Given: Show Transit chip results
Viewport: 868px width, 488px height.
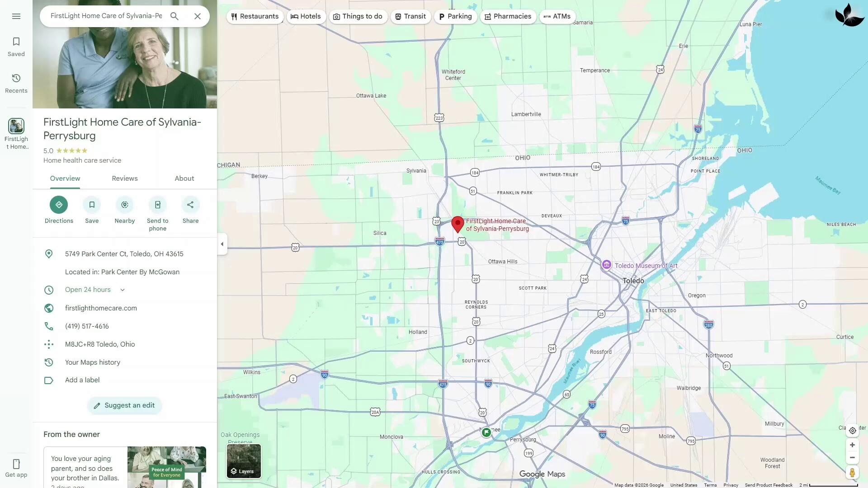Looking at the screenshot, I should (x=410, y=16).
